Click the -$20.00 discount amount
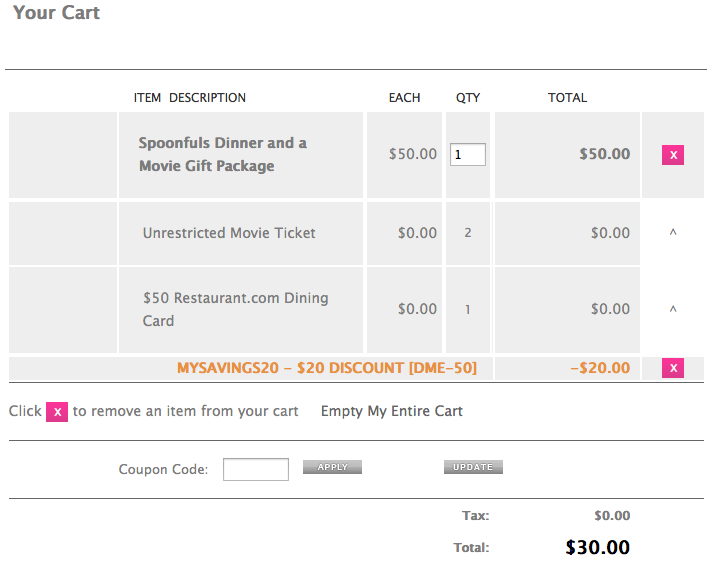This screenshot has height=574, width=717. coord(600,368)
